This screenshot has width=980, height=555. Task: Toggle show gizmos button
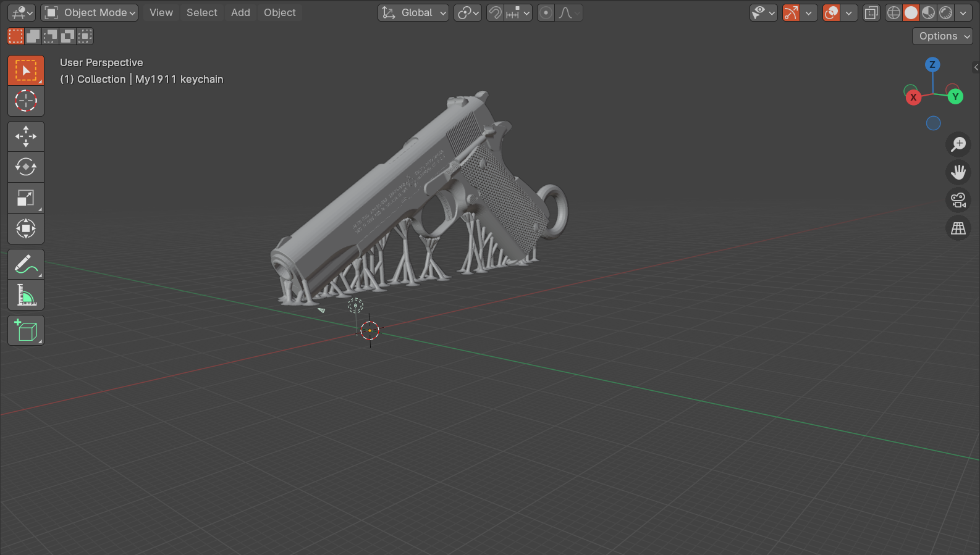pyautogui.click(x=792, y=12)
